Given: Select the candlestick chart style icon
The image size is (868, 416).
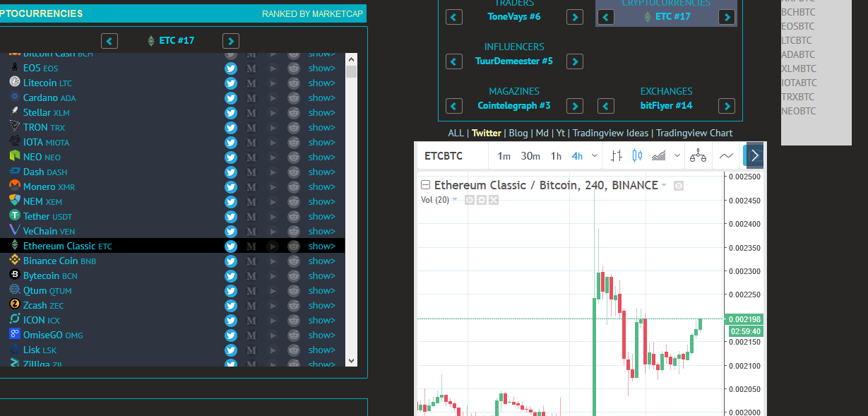Looking at the screenshot, I should [637, 155].
